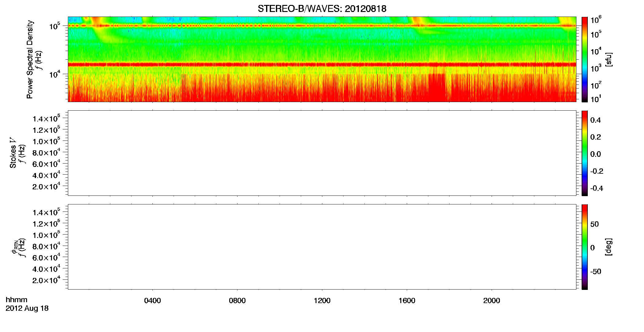Select the 10^6 label on sfu colorbar
Screen dimensions: 644x332
596,20
